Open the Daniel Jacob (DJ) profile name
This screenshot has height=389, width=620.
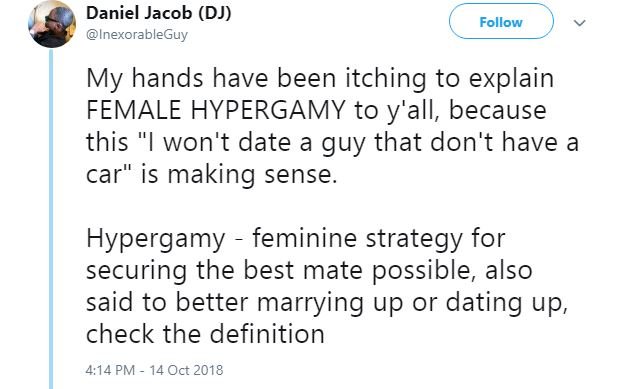pos(159,13)
